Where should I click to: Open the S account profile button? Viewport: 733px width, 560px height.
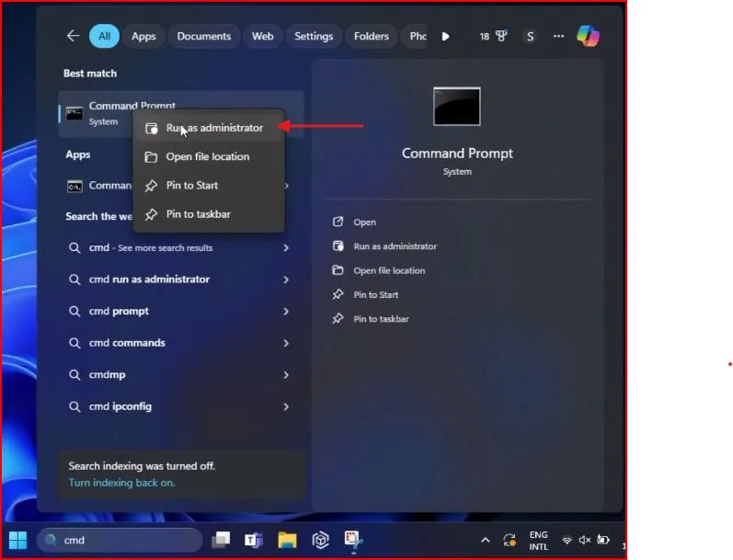point(530,37)
